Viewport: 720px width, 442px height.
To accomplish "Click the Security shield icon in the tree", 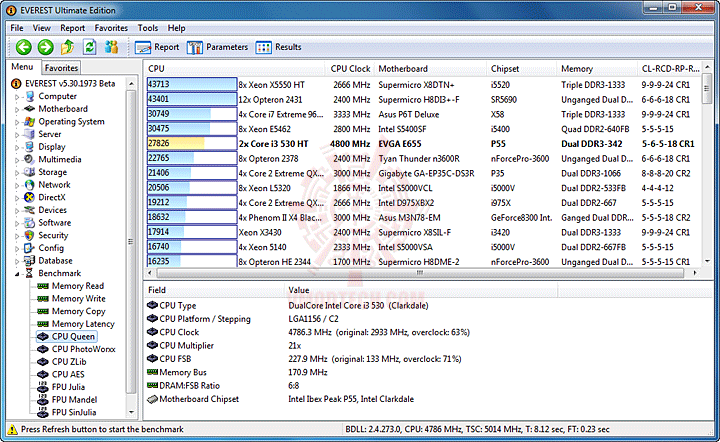I will point(29,235).
